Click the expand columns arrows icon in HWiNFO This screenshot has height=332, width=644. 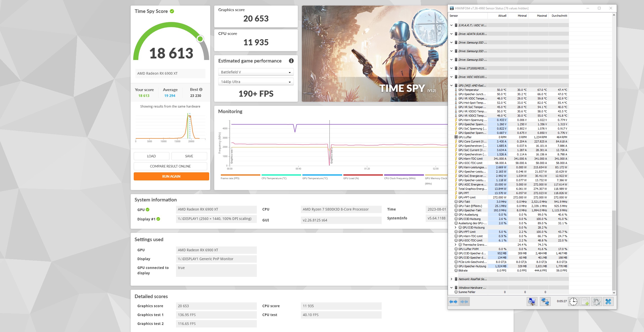(x=453, y=302)
